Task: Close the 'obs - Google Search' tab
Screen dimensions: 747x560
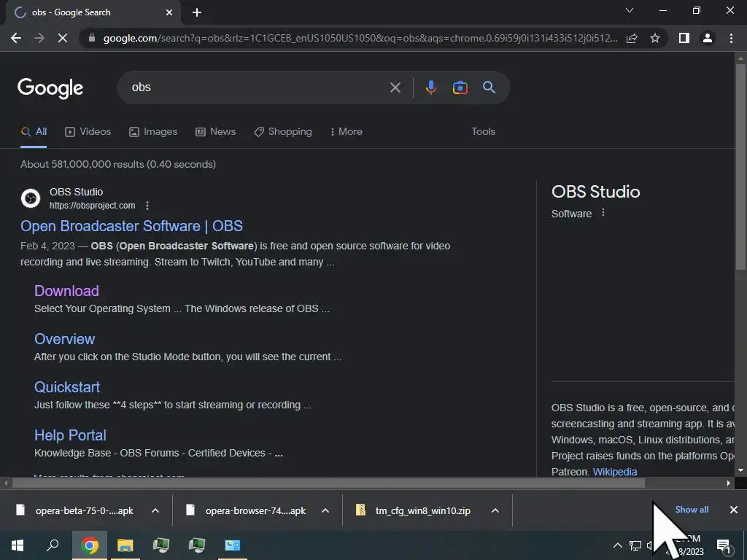Action: click(169, 12)
